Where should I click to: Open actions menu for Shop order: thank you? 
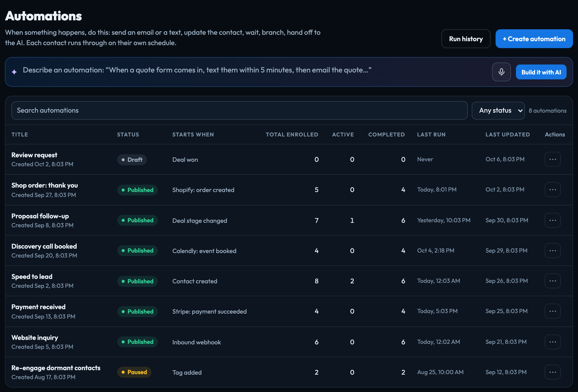tap(552, 190)
